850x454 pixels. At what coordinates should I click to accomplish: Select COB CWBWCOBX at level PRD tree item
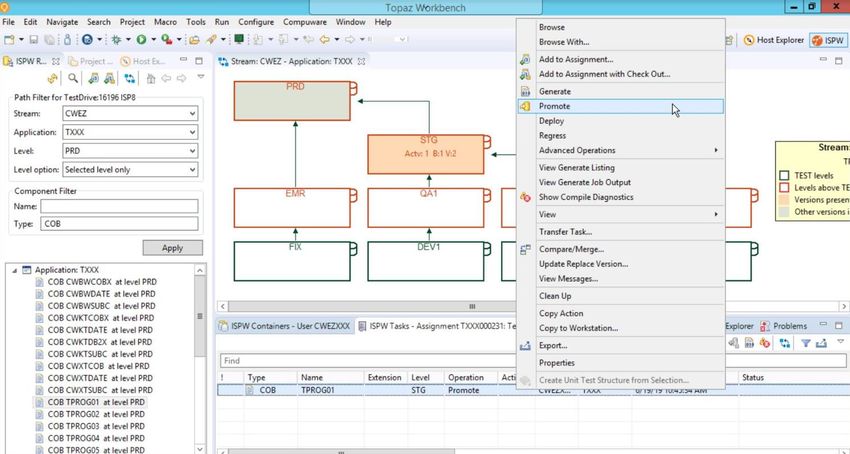95,282
